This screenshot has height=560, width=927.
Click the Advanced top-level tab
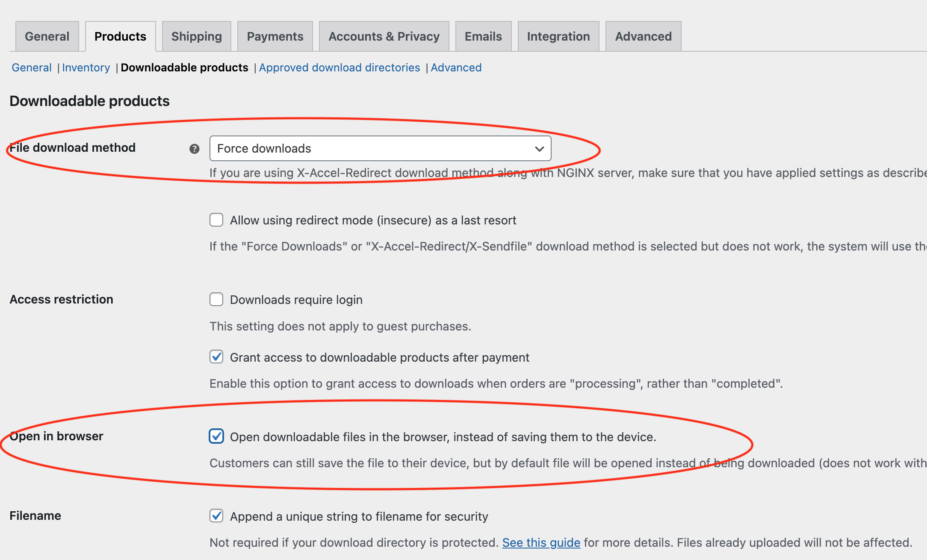click(643, 36)
